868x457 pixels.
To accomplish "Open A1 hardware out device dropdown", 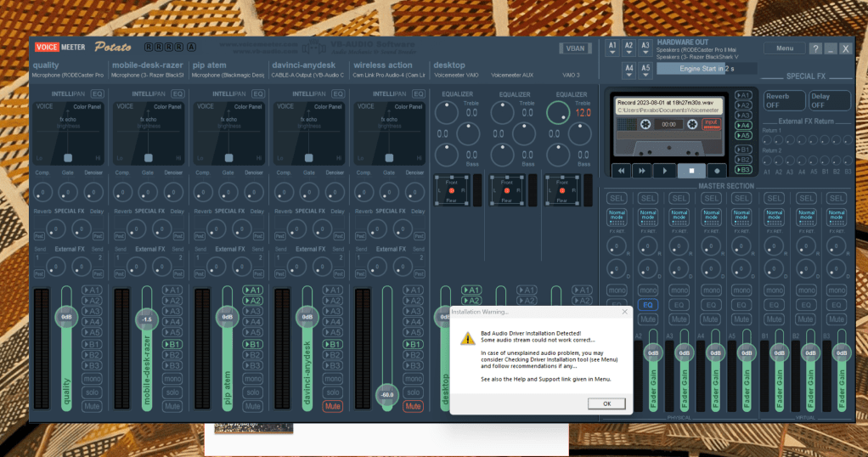I will (612, 48).
